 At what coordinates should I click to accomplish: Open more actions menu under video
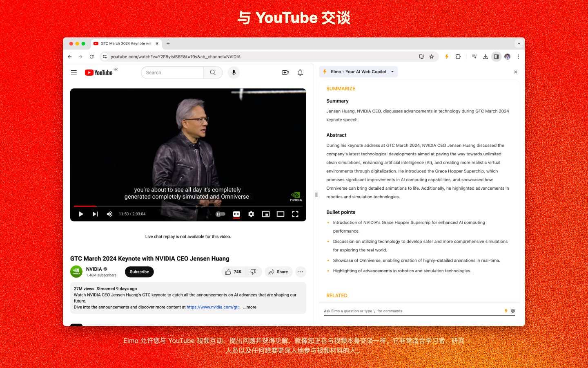pos(301,272)
